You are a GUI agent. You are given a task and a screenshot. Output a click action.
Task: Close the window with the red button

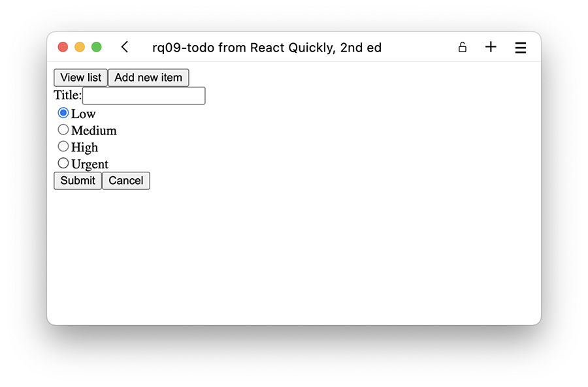[63, 47]
